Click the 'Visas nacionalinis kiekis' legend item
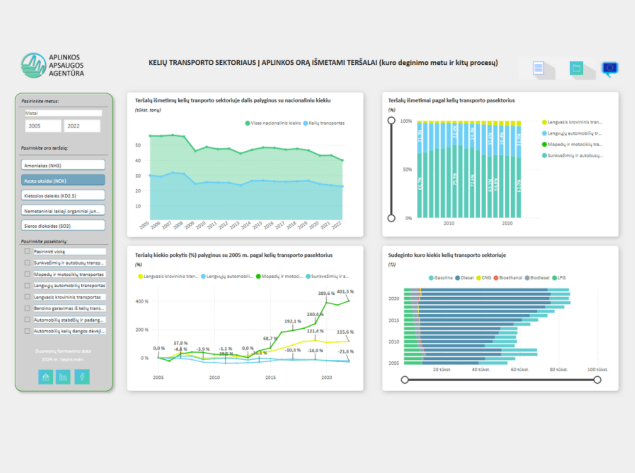 pos(273,123)
